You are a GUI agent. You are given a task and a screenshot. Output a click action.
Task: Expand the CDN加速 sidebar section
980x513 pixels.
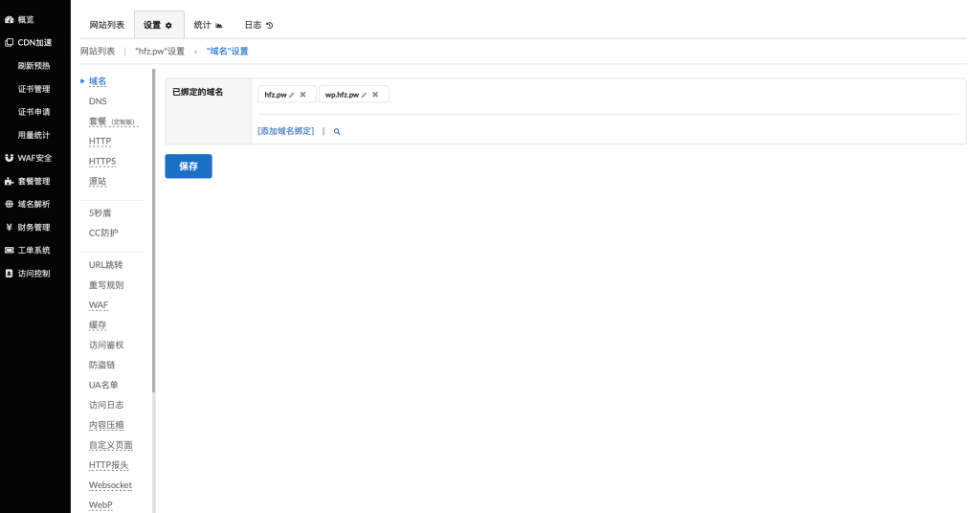tap(34, 42)
